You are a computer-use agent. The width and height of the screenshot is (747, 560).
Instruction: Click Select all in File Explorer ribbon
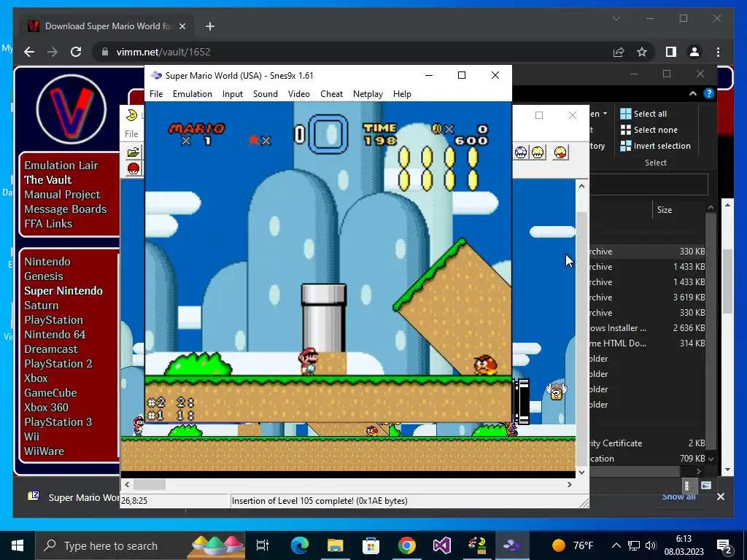click(643, 113)
